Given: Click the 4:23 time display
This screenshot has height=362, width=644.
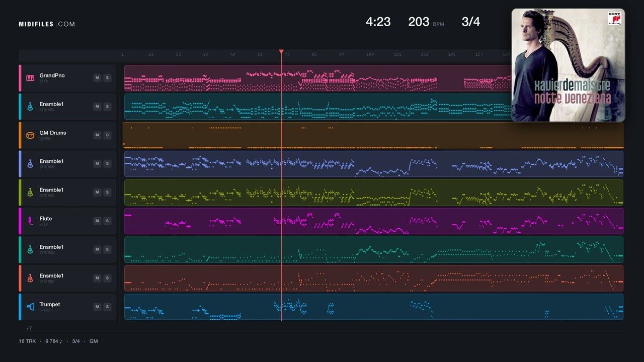Looking at the screenshot, I should pyautogui.click(x=378, y=22).
